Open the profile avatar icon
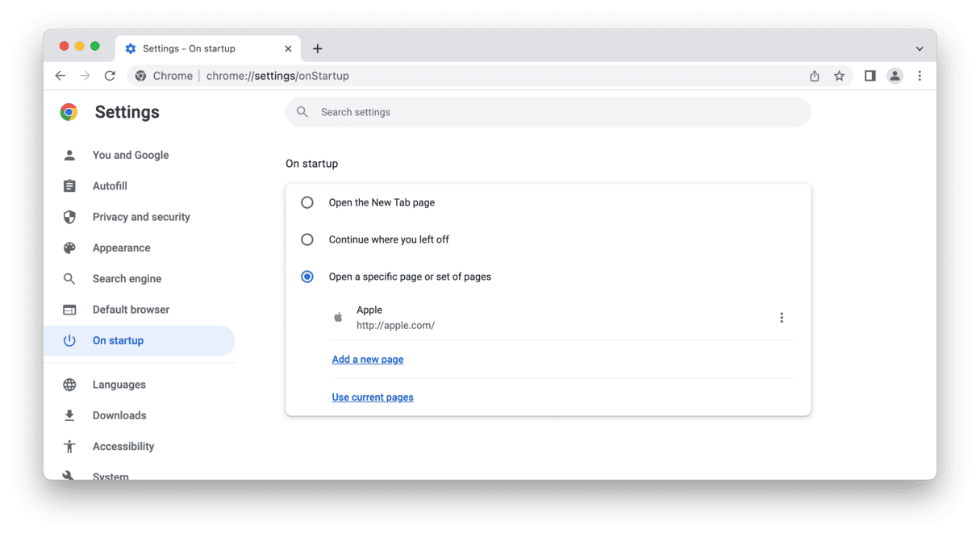The image size is (980, 537). point(895,76)
